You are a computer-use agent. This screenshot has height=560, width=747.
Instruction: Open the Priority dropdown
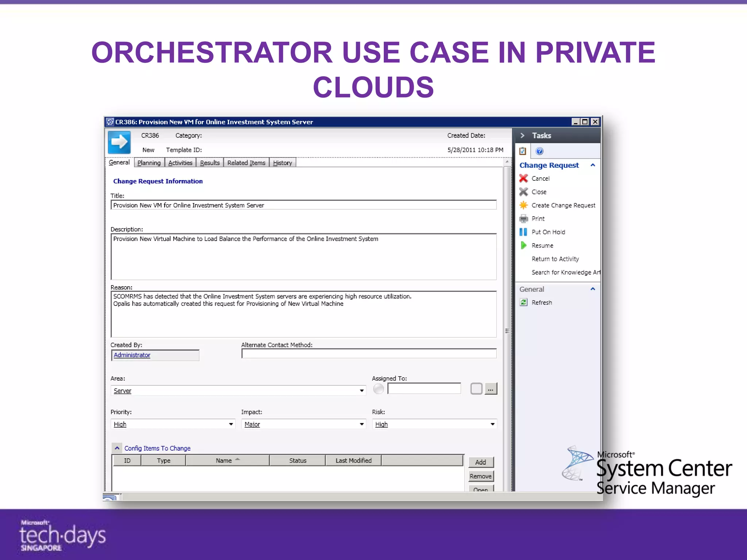coord(231,424)
